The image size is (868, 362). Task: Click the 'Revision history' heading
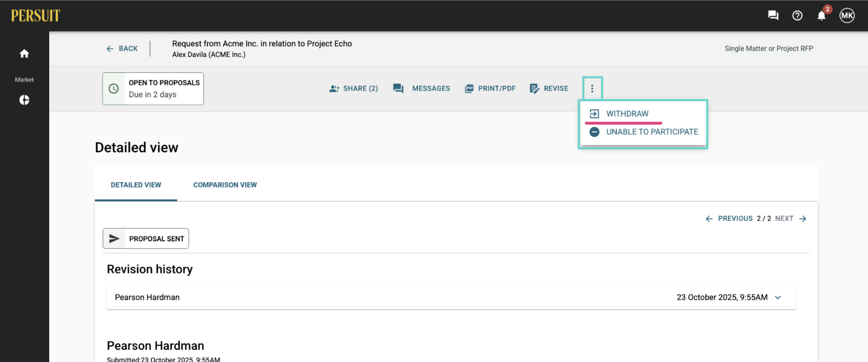point(150,269)
